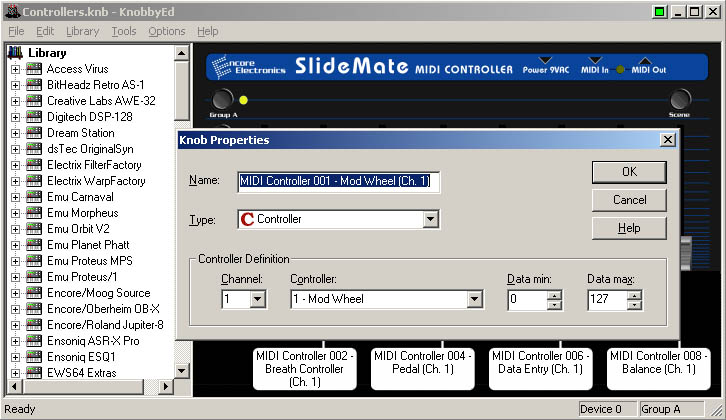The height and width of the screenshot is (420, 726).
Task: Open the Edit menu
Action: pyautogui.click(x=45, y=31)
